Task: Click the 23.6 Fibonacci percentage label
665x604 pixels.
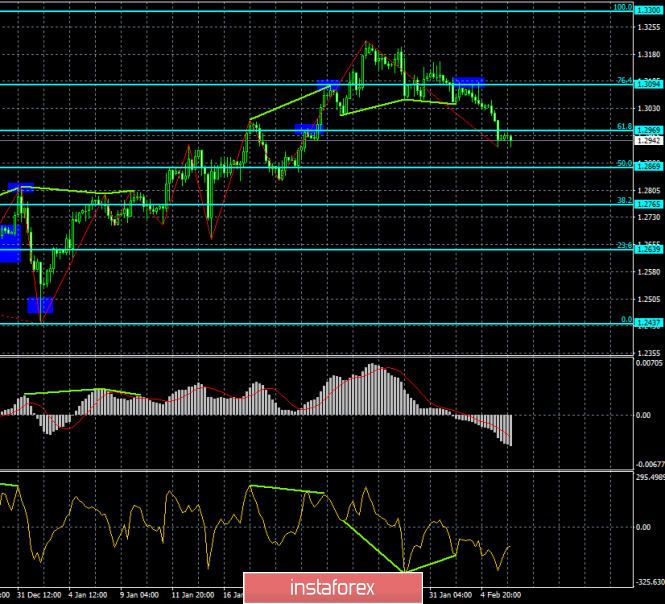Action: click(x=624, y=245)
